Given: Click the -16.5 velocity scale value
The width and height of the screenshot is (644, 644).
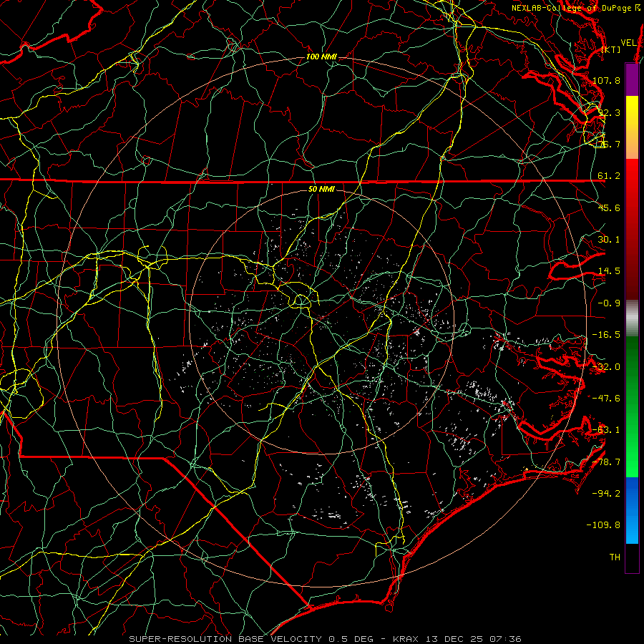Looking at the screenshot, I should pyautogui.click(x=606, y=335).
